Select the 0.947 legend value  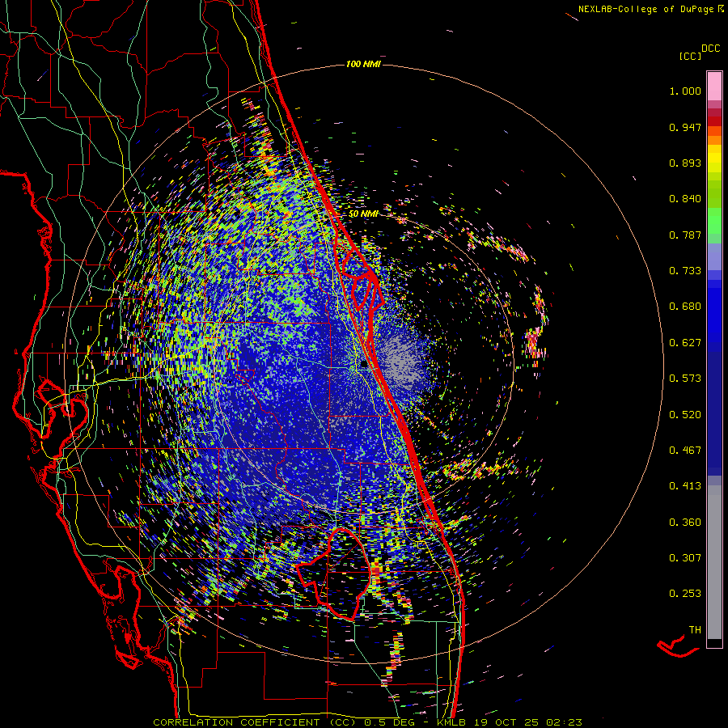(685, 127)
